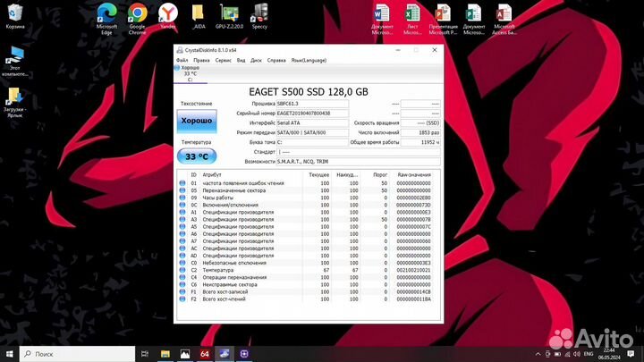Click the volume icon in system tray
The image size is (644, 362).
click(x=577, y=354)
